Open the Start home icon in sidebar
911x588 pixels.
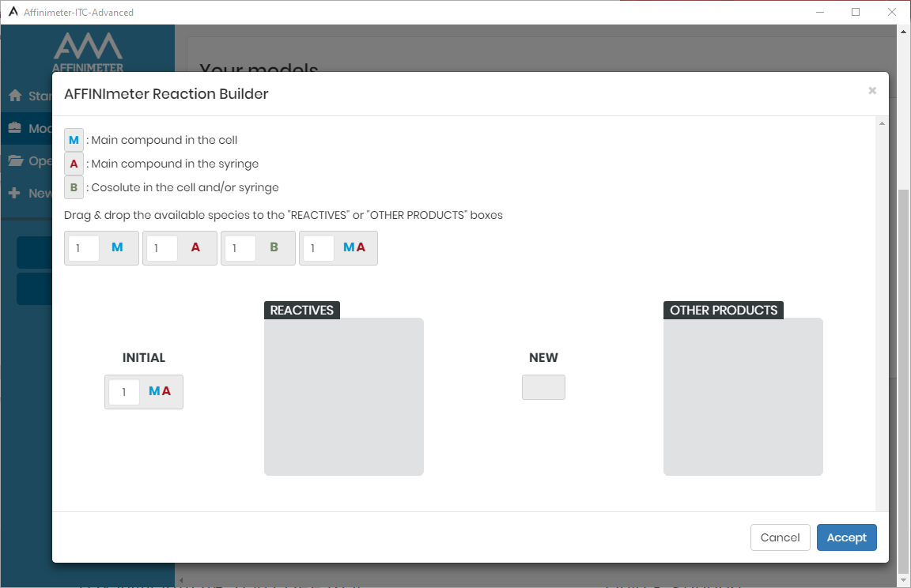point(15,95)
